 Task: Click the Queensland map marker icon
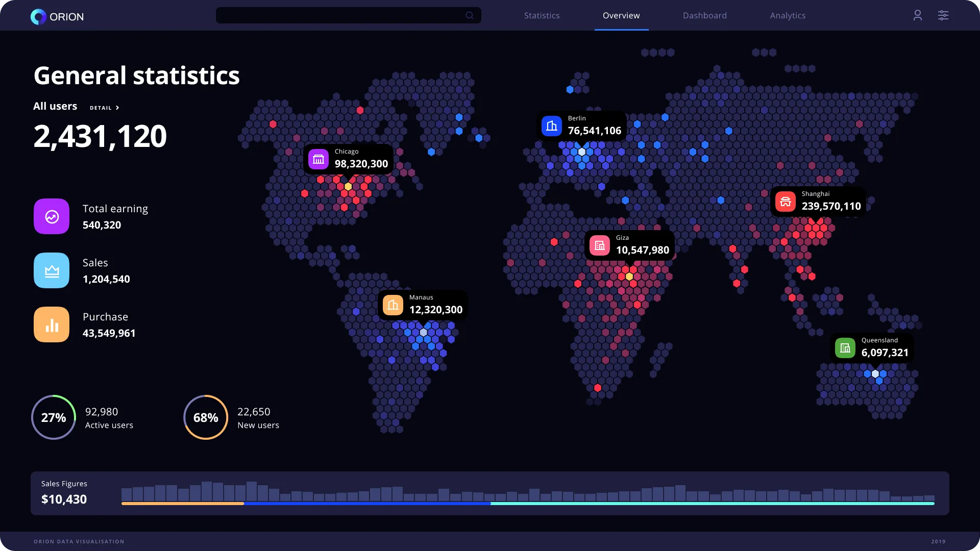pyautogui.click(x=846, y=347)
